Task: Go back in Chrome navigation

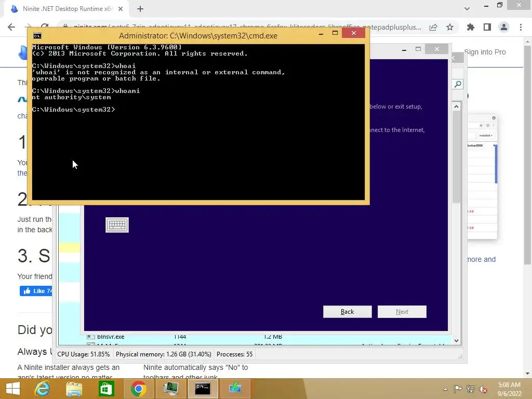Action: [x=11, y=27]
